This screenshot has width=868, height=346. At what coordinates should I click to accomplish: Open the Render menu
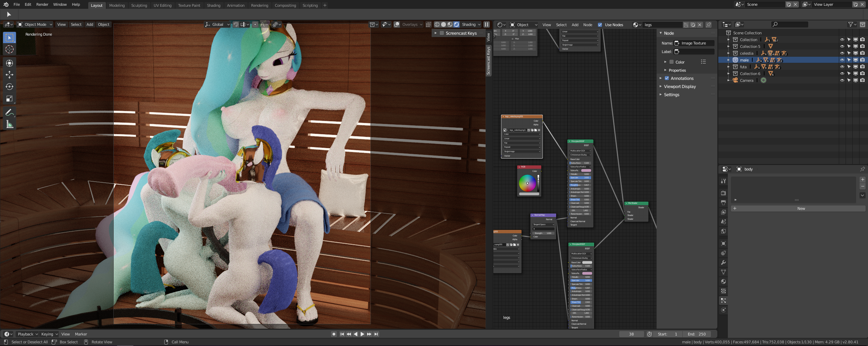point(42,4)
